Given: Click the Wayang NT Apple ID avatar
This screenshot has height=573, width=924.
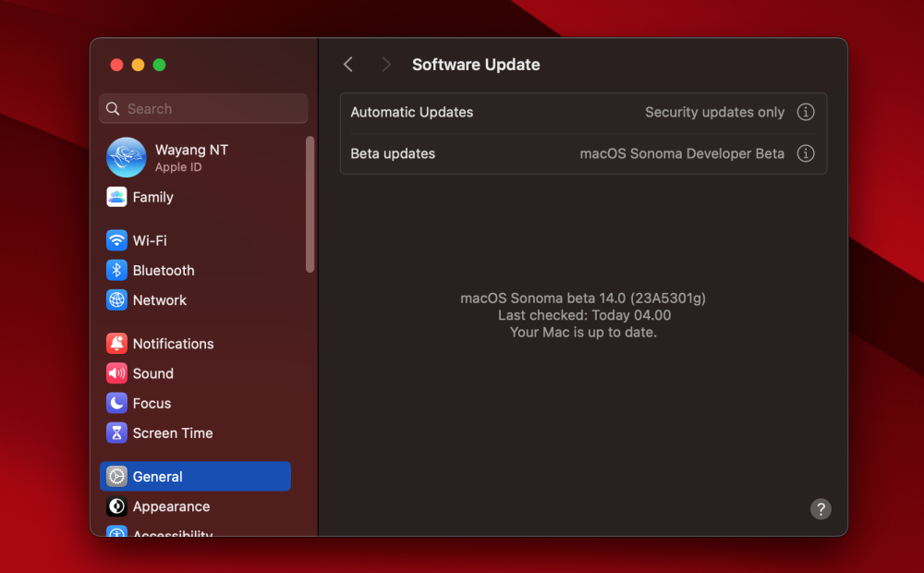Looking at the screenshot, I should (126, 157).
